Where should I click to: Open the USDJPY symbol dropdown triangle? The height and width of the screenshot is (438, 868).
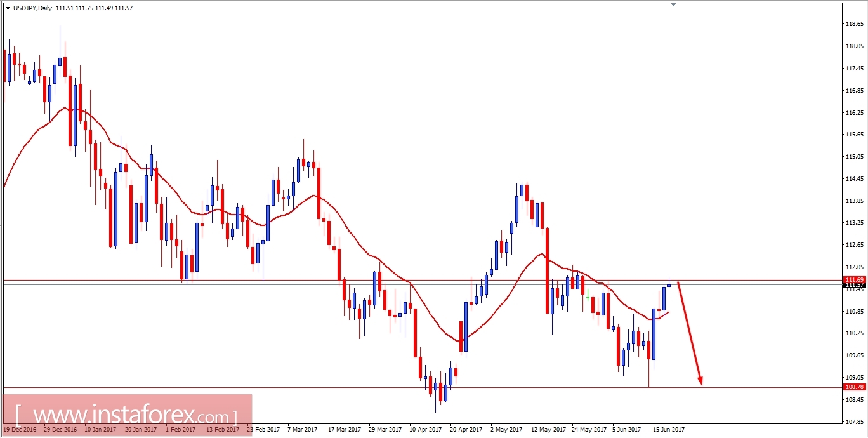(8, 8)
